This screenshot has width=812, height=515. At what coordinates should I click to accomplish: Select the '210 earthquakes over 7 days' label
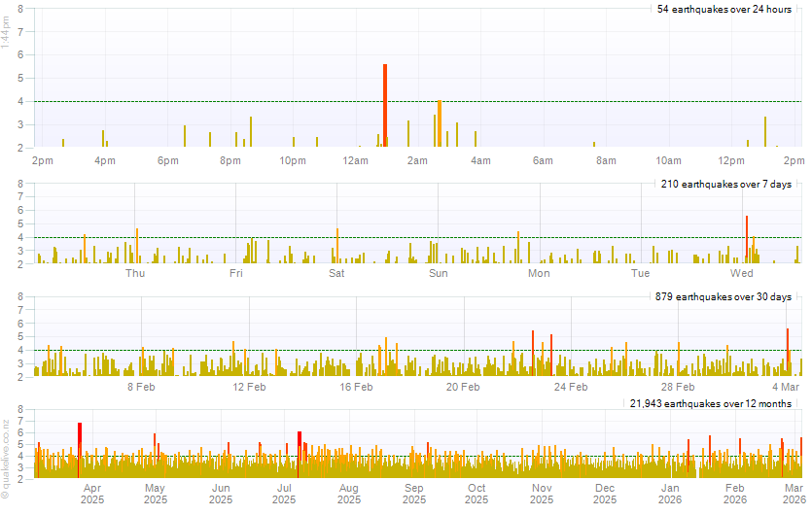[x=725, y=184]
